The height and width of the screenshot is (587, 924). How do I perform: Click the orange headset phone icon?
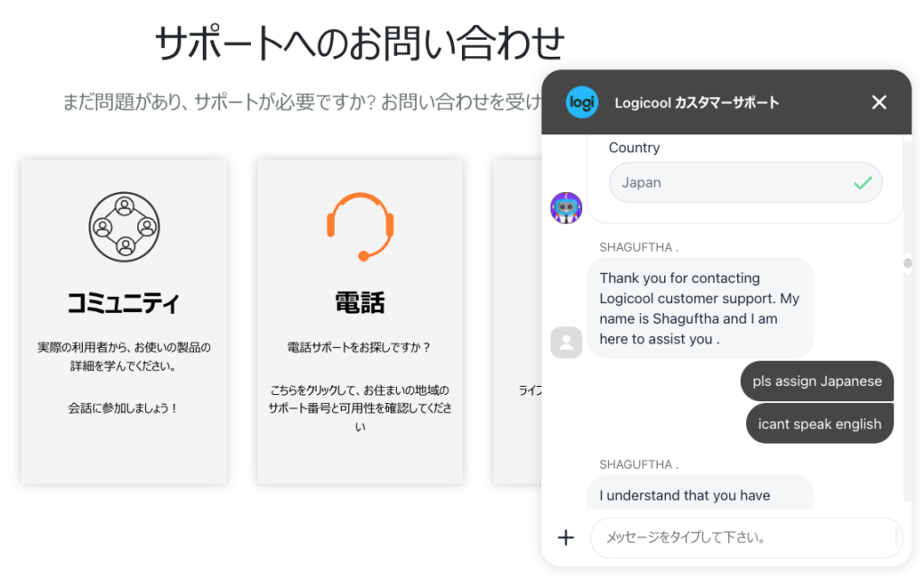coord(360,226)
